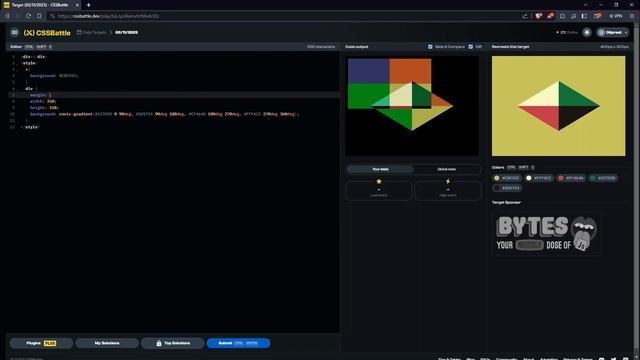Open browser extensions puzzle icon
This screenshot has width=640, height=360.
point(562,16)
